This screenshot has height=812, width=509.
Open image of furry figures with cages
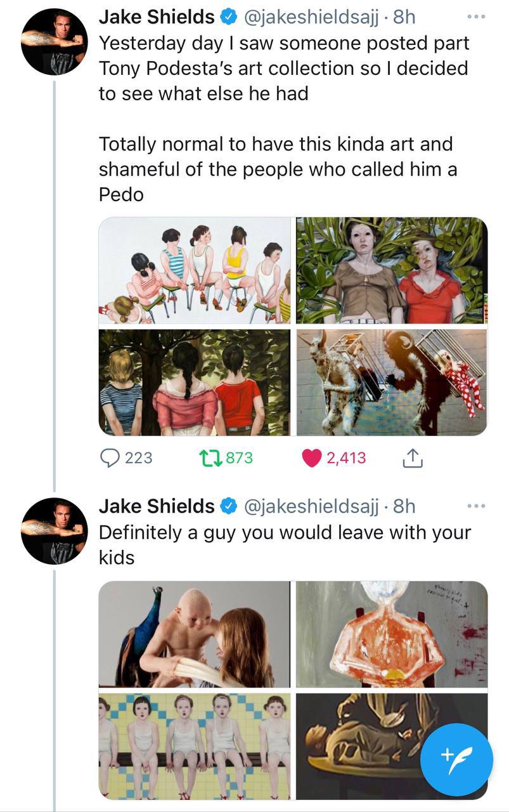click(x=392, y=382)
